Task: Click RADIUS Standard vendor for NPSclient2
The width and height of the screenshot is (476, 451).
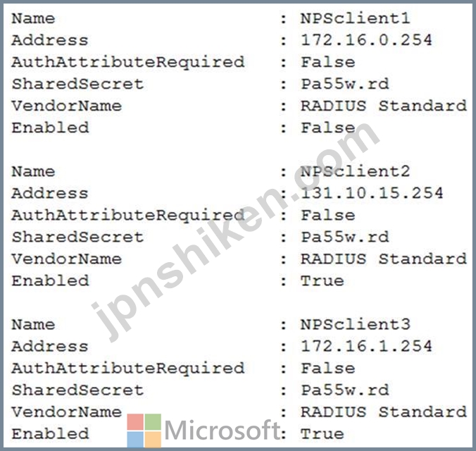Action: pyautogui.click(x=383, y=259)
